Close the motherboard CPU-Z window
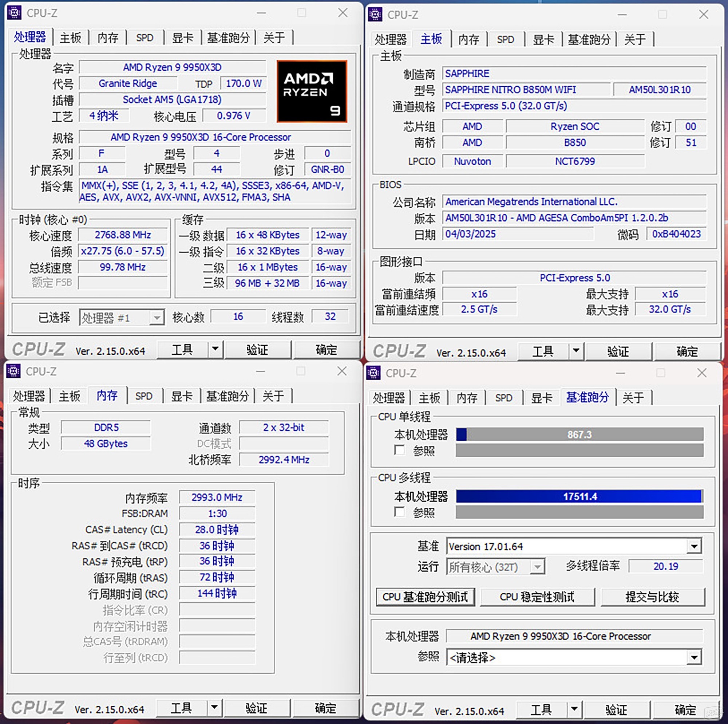 pyautogui.click(x=704, y=14)
